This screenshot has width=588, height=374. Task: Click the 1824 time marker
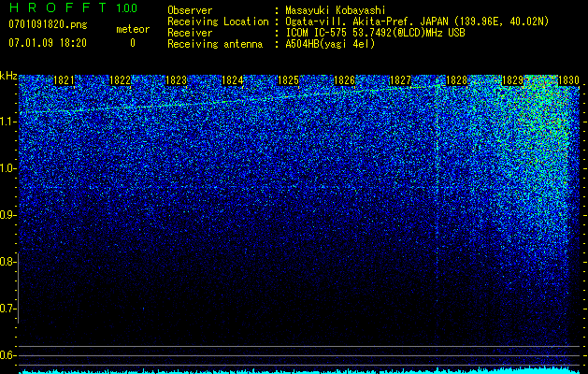point(232,80)
